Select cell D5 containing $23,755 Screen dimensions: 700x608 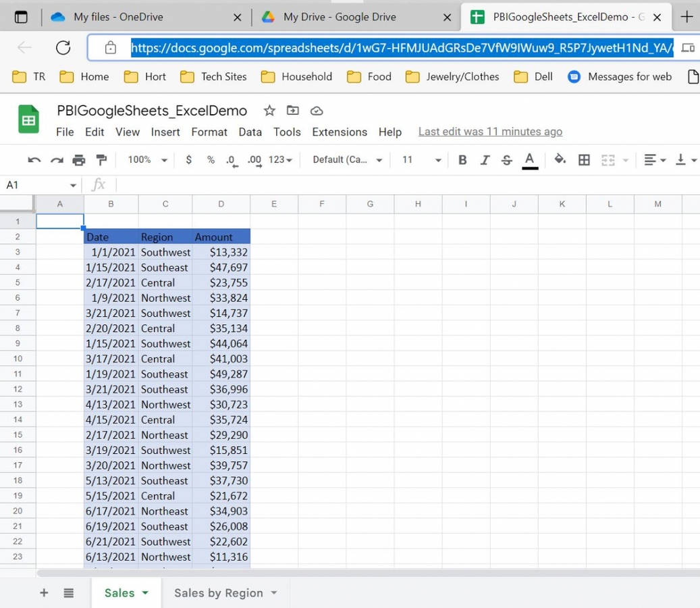221,282
